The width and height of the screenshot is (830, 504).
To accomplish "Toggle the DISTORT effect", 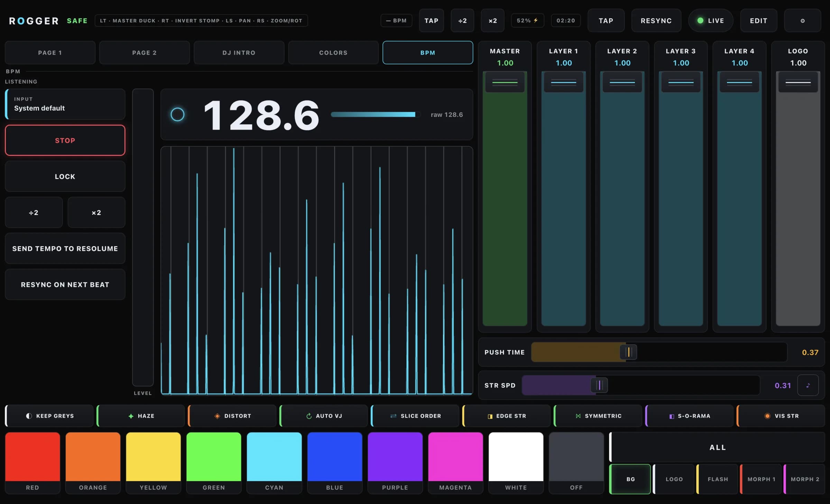I will [232, 416].
